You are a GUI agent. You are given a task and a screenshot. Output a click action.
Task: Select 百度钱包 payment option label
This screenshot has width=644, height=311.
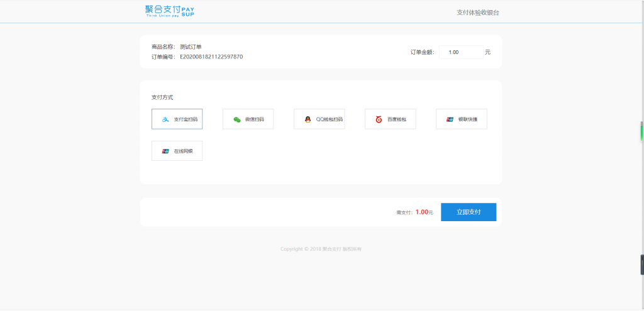(396, 119)
